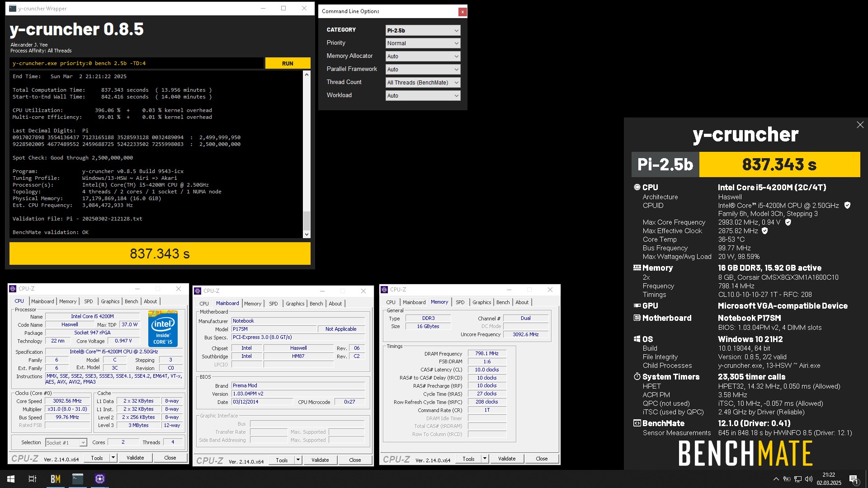Open About tab in Memory CPU-Z window

[x=522, y=302]
